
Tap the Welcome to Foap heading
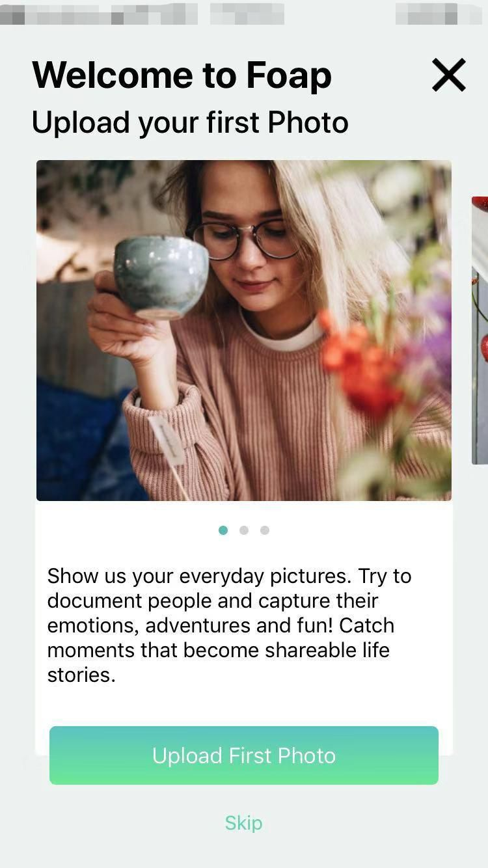[x=182, y=75]
